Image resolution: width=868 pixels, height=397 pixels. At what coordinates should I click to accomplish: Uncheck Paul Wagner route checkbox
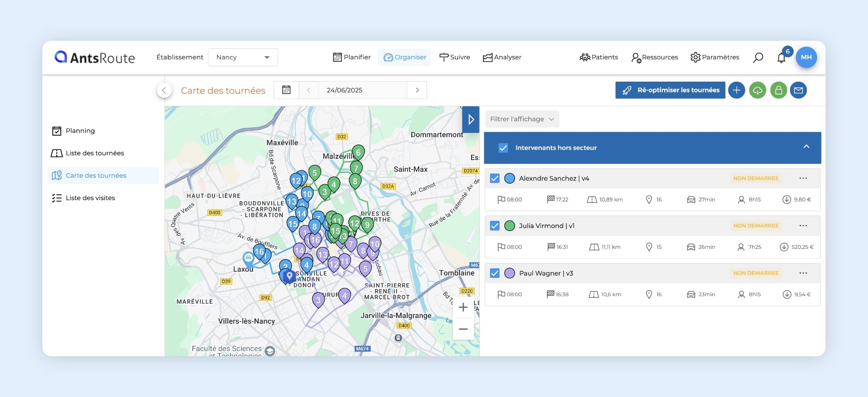495,273
